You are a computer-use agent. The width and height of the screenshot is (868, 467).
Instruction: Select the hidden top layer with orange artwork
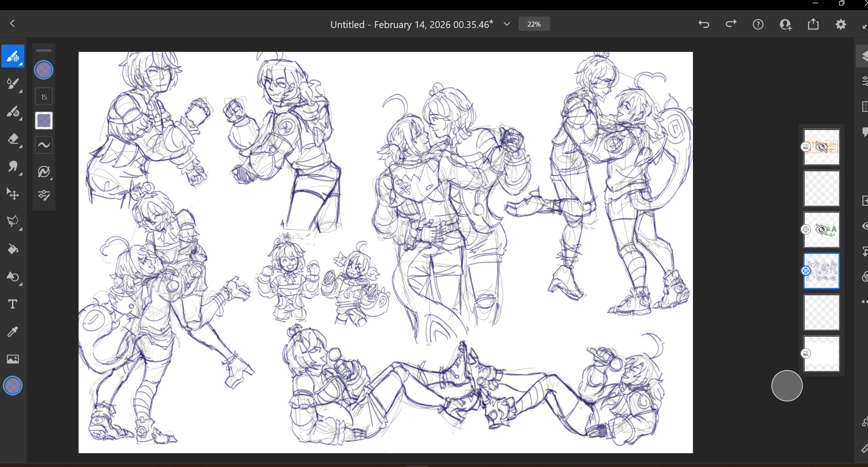pyautogui.click(x=821, y=147)
